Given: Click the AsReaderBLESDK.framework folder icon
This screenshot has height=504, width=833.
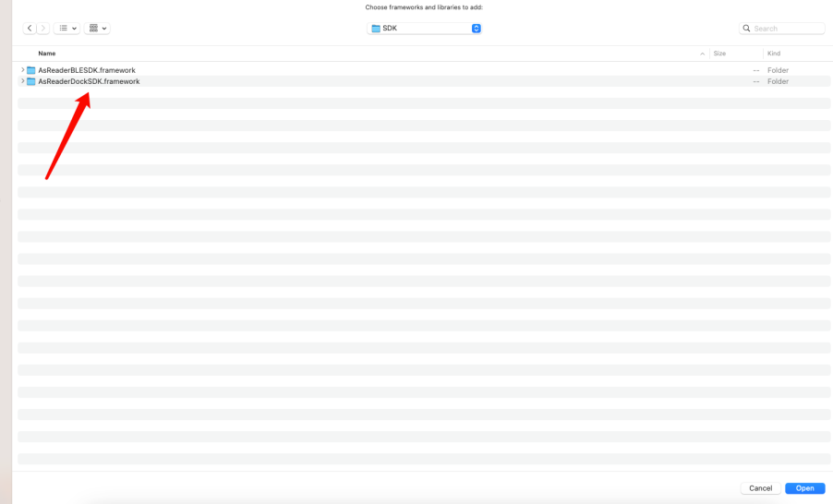Looking at the screenshot, I should click(x=31, y=70).
